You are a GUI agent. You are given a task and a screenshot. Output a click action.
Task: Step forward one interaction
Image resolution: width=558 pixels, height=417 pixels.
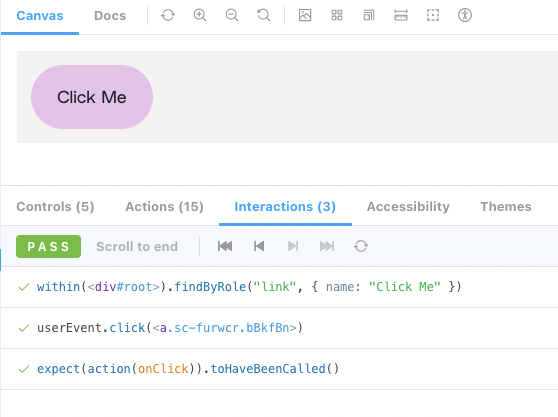point(293,246)
